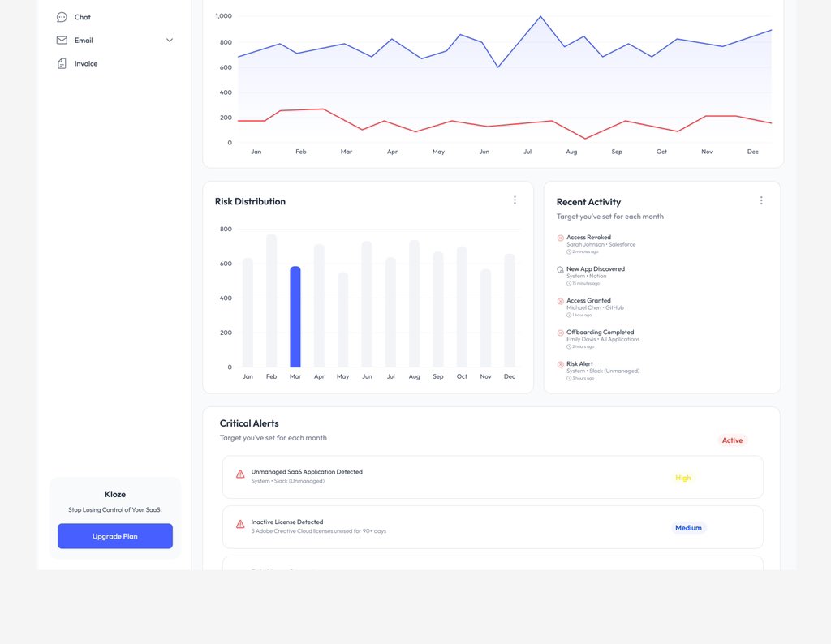Image resolution: width=831 pixels, height=644 pixels.
Task: Open Unmanaged SaaS Application Detected alert
Action: (x=493, y=477)
